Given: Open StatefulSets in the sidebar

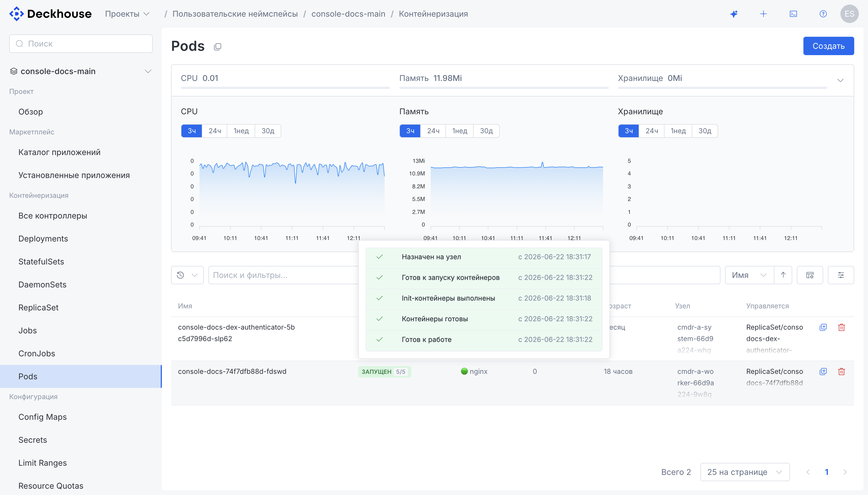Looking at the screenshot, I should coord(41,262).
